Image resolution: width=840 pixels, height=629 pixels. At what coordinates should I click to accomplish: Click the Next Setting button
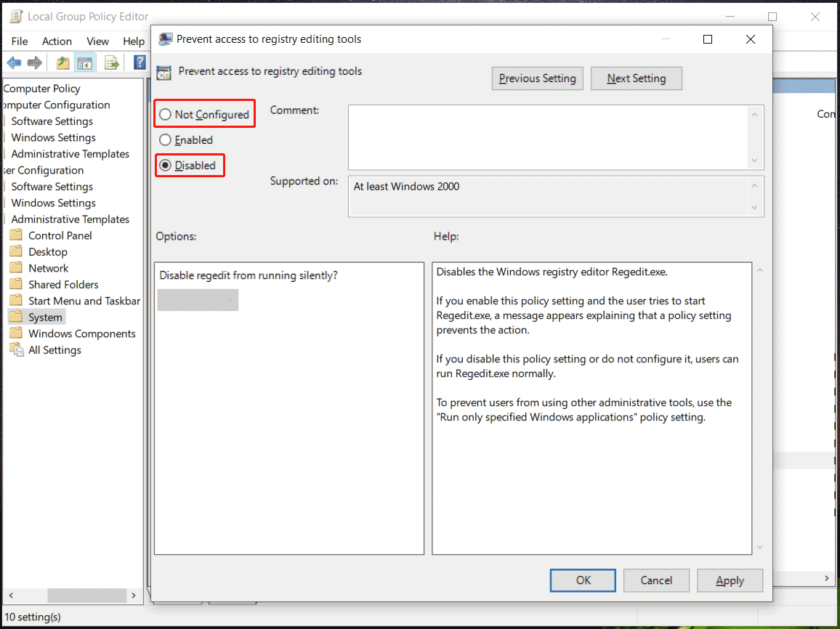click(x=637, y=78)
